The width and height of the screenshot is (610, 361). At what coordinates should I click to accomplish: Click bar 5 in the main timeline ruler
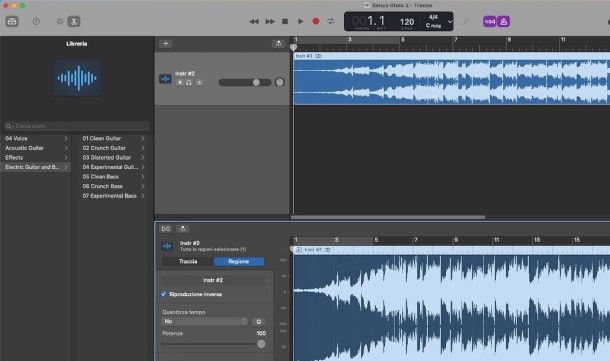tap(403, 40)
